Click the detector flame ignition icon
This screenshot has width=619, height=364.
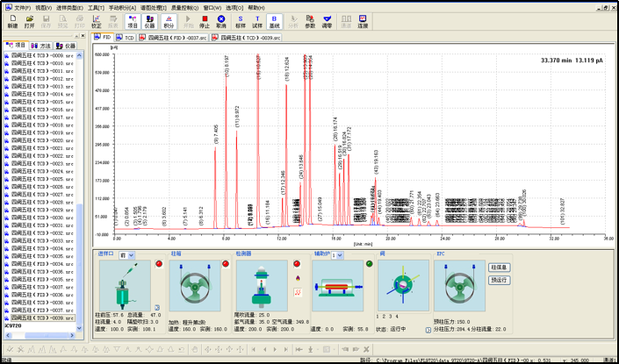(x=298, y=278)
